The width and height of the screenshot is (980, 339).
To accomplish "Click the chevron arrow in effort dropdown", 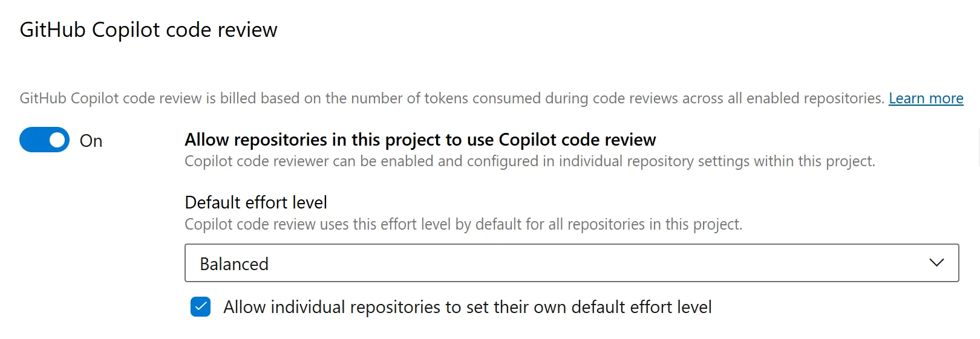I will (x=936, y=263).
